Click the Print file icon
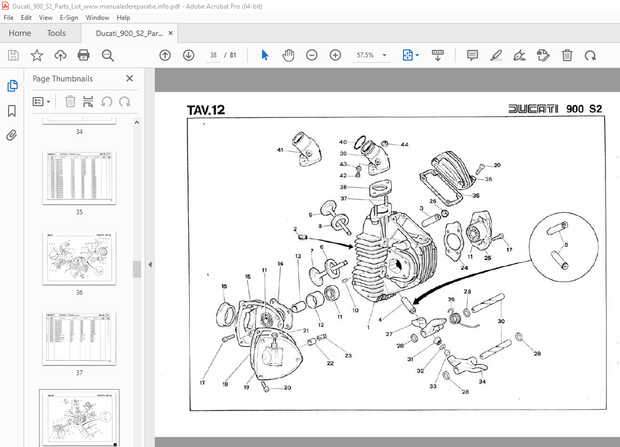The height and width of the screenshot is (447, 620). 84,56
